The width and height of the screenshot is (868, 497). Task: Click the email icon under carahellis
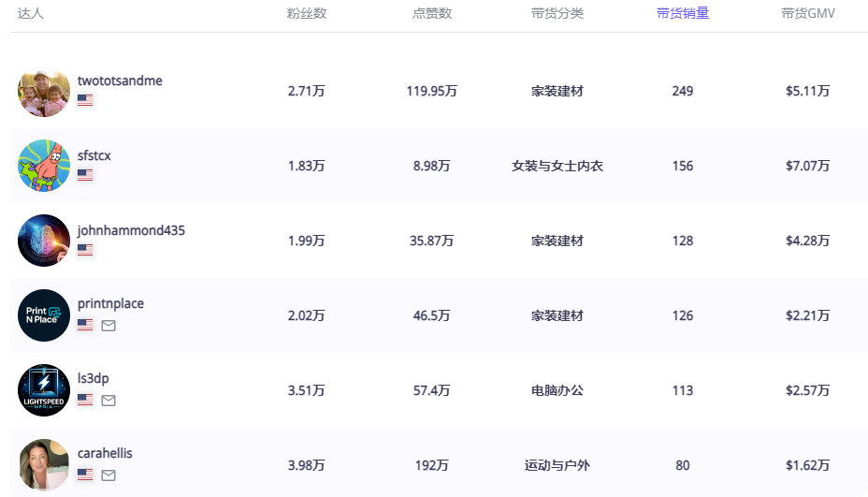pos(108,475)
